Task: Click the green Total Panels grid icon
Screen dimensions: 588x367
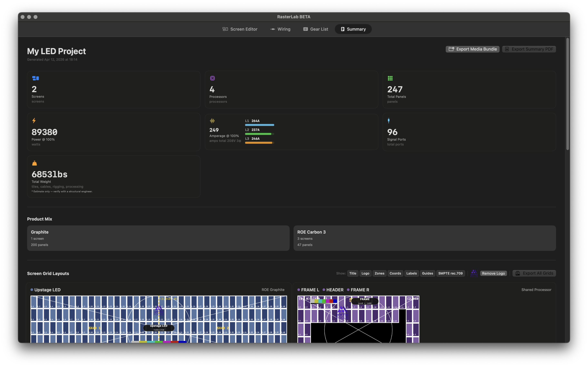Action: click(x=390, y=78)
